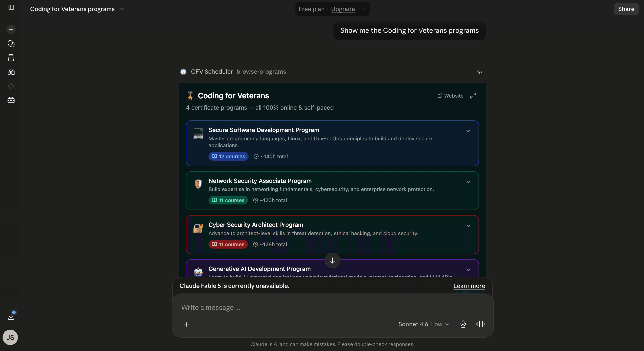This screenshot has width=644, height=351.
Task: Click the CFV Scheduler globe icon
Action: (x=183, y=72)
